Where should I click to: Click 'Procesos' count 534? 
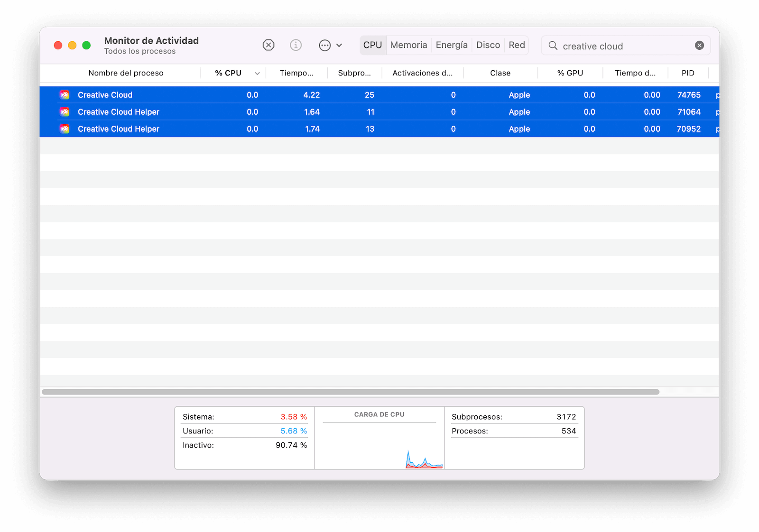pyautogui.click(x=569, y=431)
